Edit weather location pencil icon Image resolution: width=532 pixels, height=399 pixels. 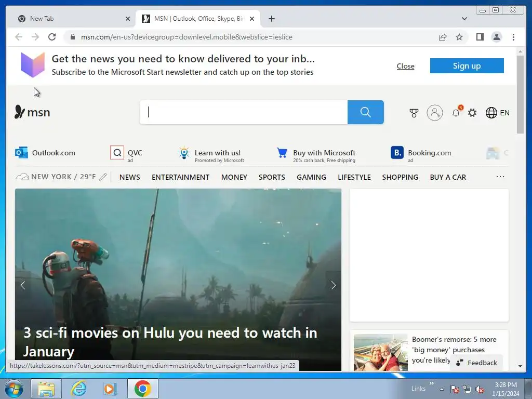103,177
